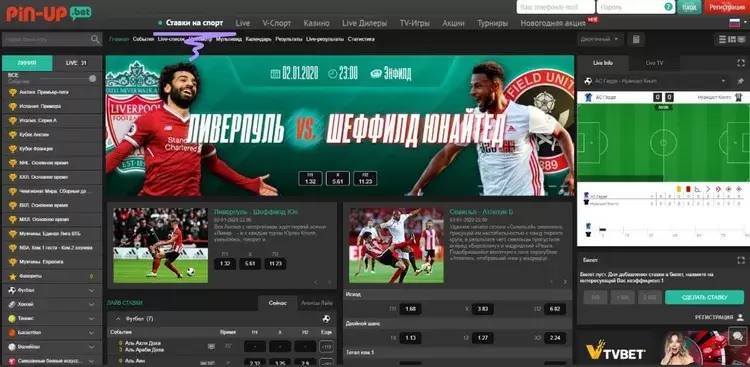Collapse the Футбол (7) live bets section
The height and width of the screenshot is (367, 750).
(118, 318)
